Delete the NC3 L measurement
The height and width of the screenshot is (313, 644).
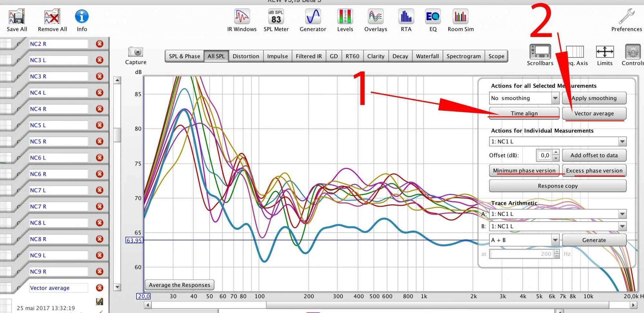coord(100,60)
